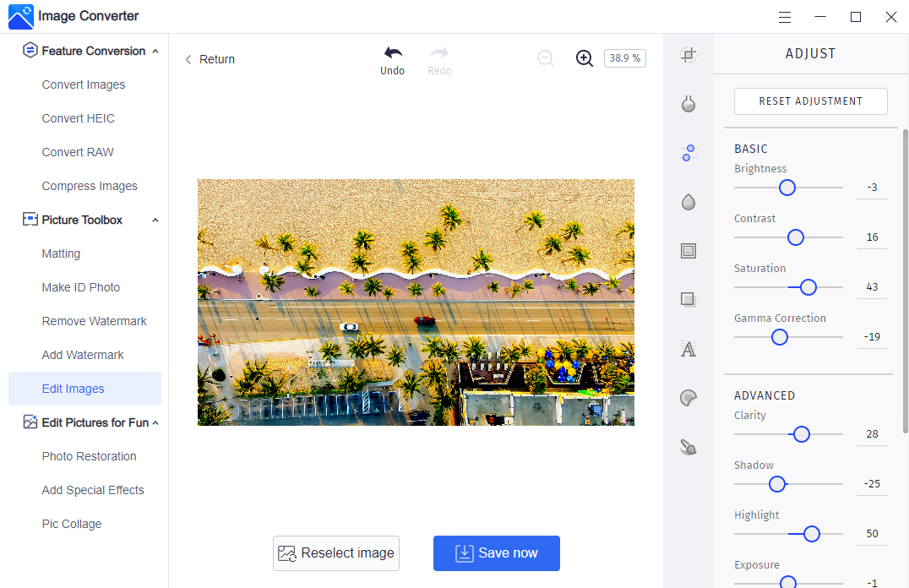Click the Brightness value field -3
Viewport: 909px width, 588px height.
point(872,188)
